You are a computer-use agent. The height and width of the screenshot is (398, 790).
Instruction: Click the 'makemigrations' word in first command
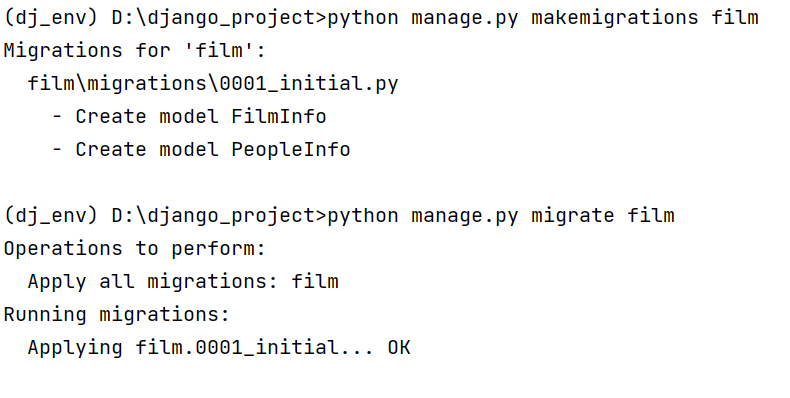coord(615,18)
